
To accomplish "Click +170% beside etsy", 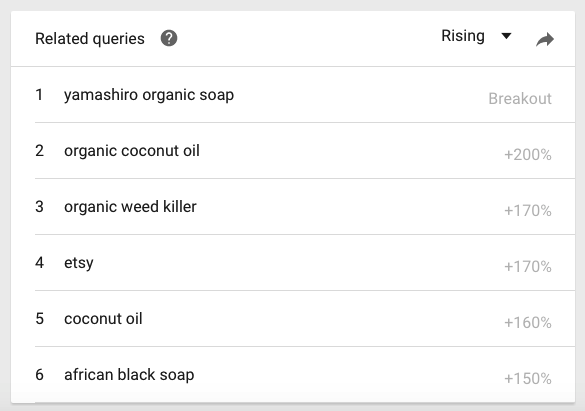I will 528,267.
